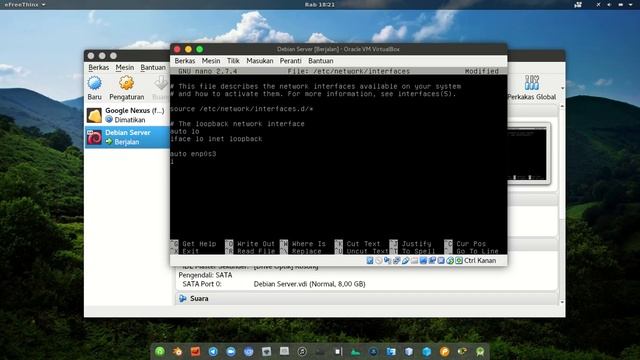Click the optical drive icon in VM status bar
640x360 pixels.
coord(379,260)
